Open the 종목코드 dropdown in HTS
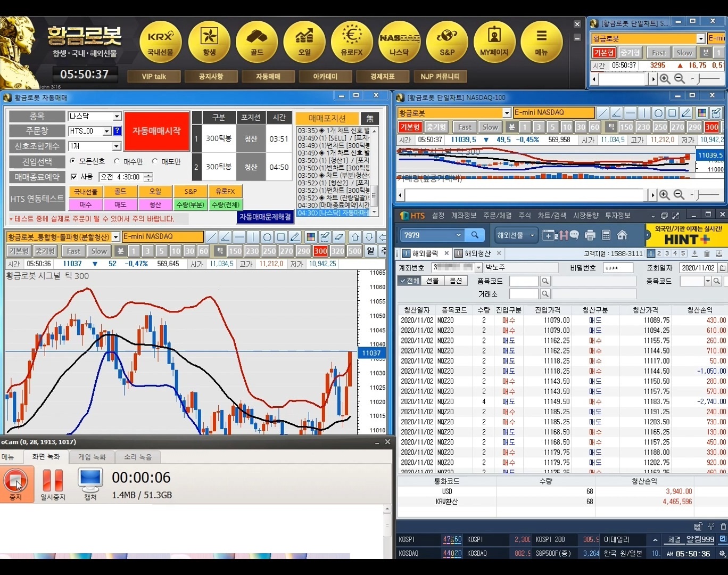 708,281
